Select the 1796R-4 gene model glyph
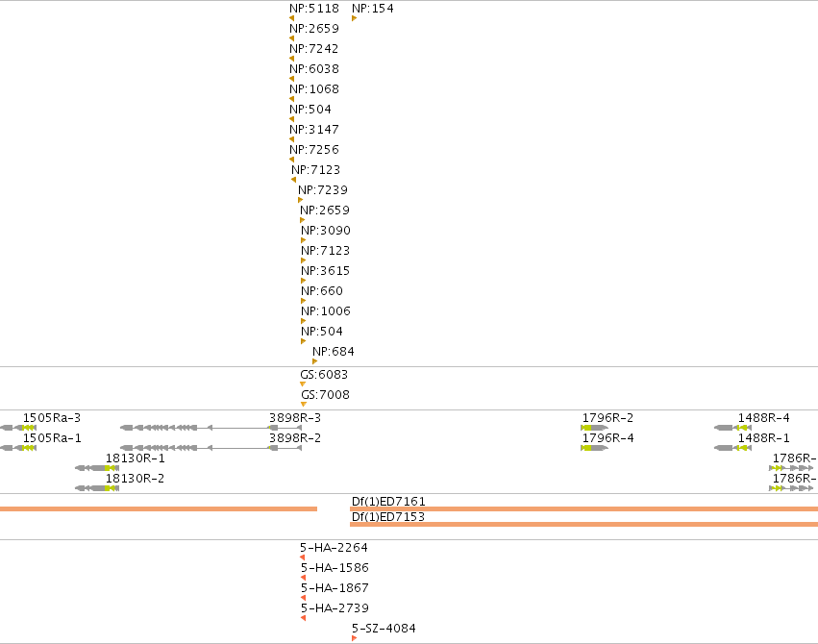 coord(594,448)
